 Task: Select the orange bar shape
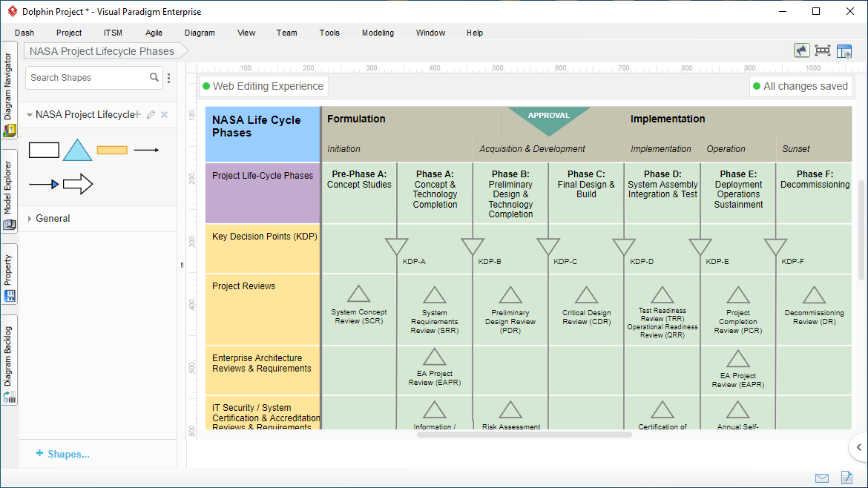112,150
